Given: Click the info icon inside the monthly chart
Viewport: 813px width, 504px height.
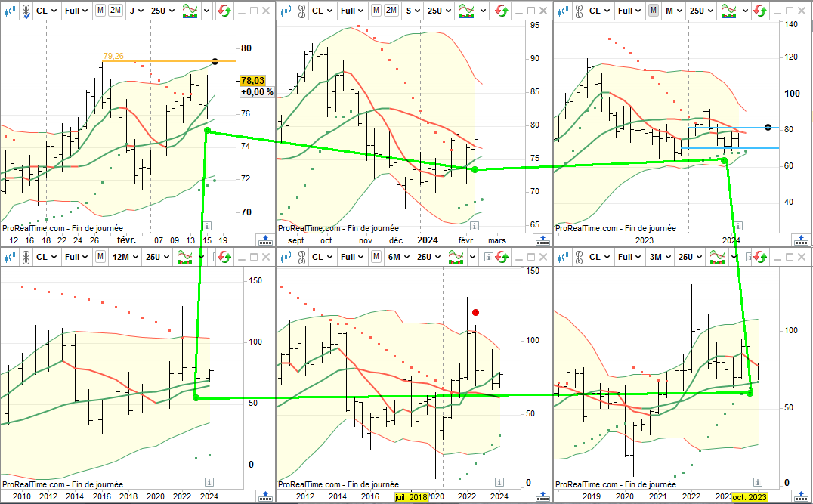Looking at the screenshot, I should 738,226.
